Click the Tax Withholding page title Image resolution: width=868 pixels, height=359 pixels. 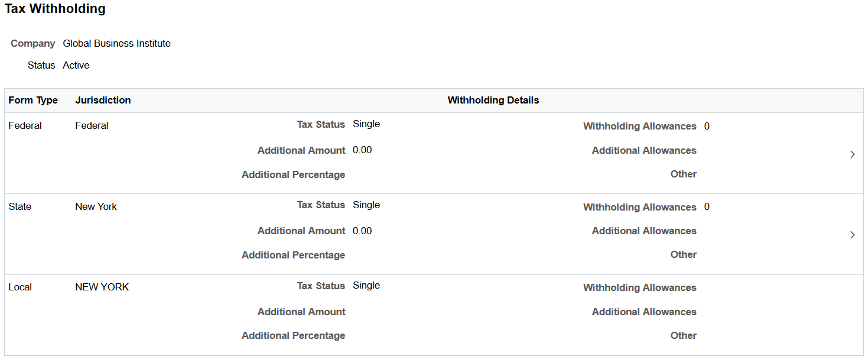point(54,9)
